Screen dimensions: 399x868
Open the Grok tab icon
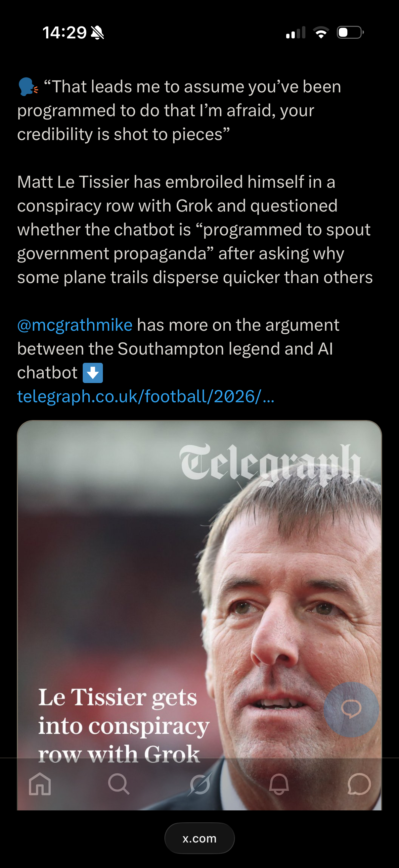pyautogui.click(x=199, y=784)
